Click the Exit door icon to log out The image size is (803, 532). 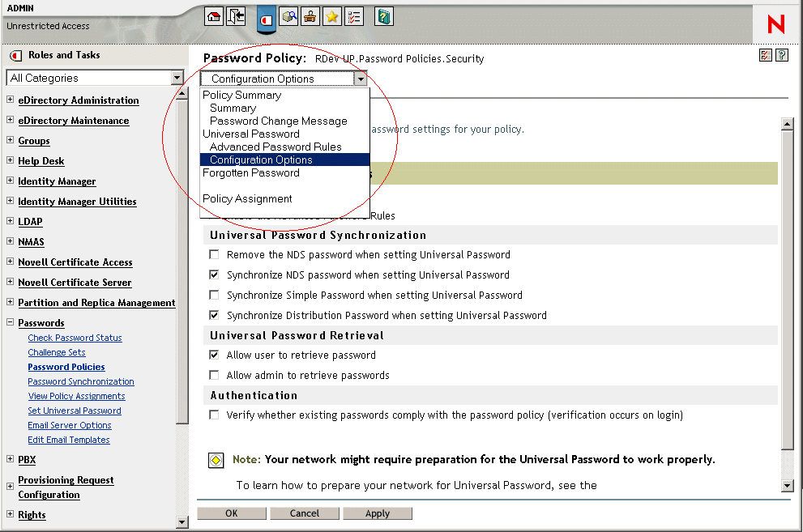[236, 16]
